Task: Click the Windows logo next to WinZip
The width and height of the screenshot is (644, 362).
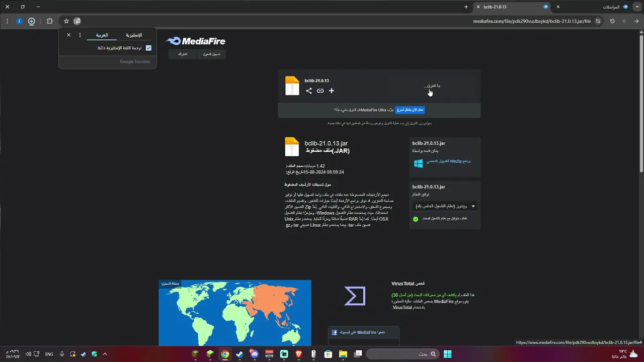Action: point(418,163)
